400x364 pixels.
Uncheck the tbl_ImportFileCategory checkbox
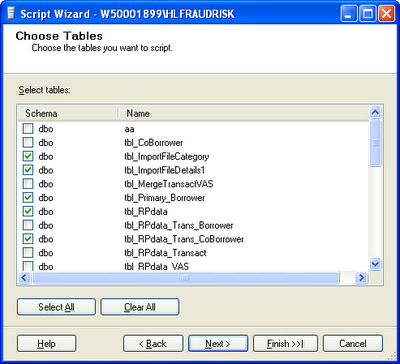[28, 156]
